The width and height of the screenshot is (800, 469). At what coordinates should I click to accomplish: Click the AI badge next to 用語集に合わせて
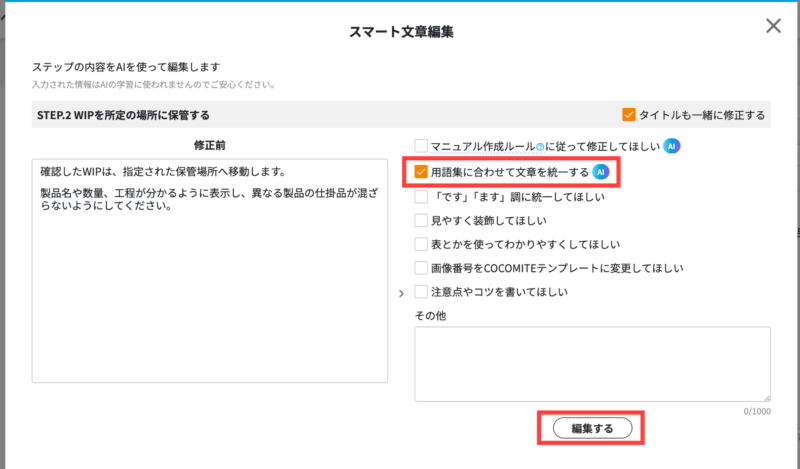coord(601,172)
